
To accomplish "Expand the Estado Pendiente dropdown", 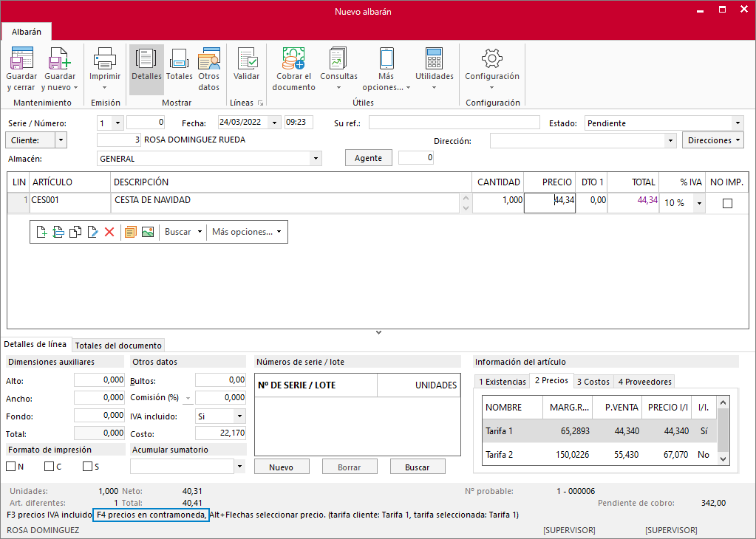I will (738, 123).
